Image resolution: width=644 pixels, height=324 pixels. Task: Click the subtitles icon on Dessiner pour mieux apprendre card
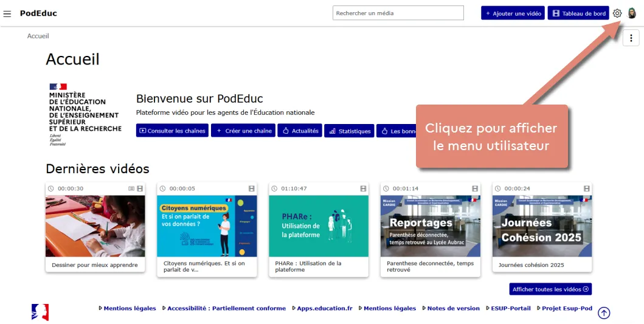point(131,188)
